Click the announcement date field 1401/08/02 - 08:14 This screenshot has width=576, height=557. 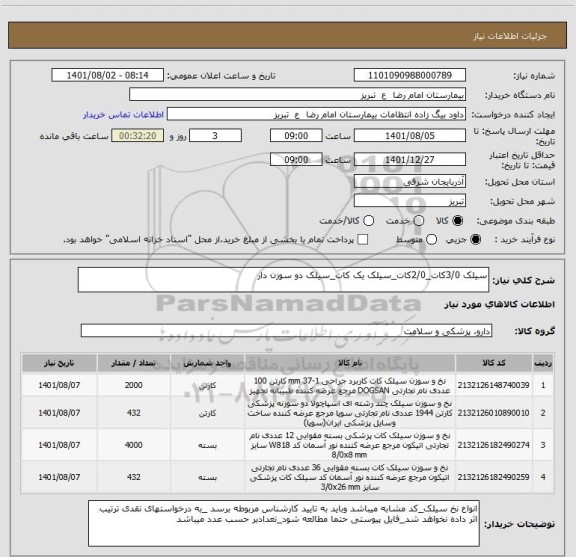[x=108, y=75]
